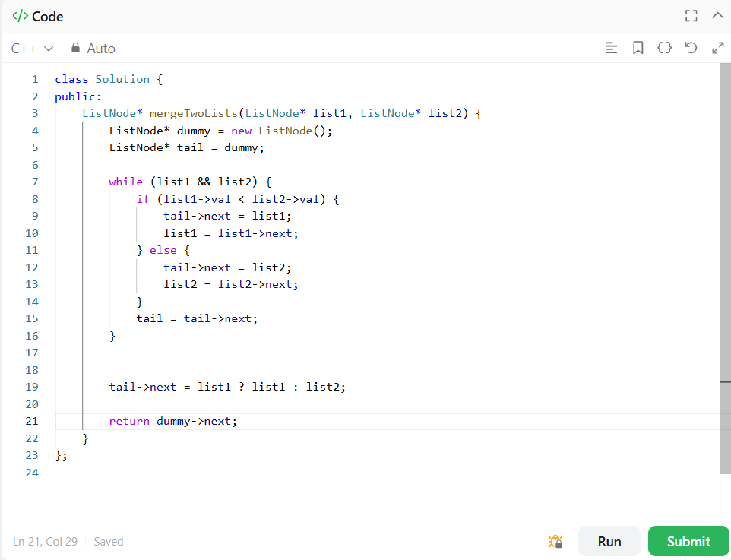This screenshot has width=731, height=560.
Task: Click the 'else' keyword on line 11
Action: 163,251
